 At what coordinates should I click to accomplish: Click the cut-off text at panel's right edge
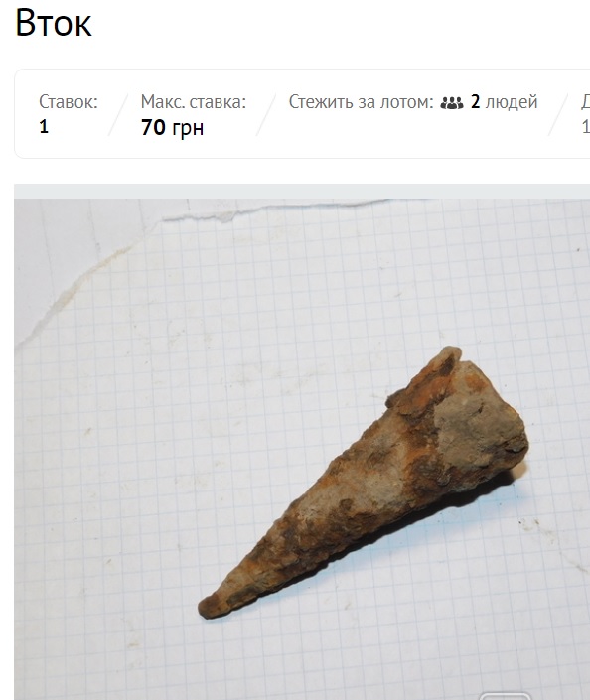(585, 114)
